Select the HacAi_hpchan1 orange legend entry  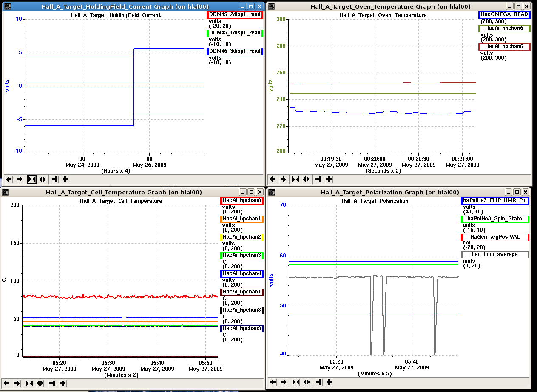pos(242,219)
